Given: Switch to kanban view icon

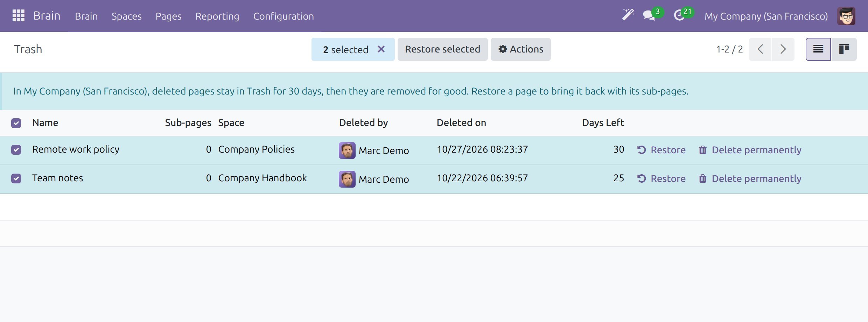Looking at the screenshot, I should click(x=844, y=49).
